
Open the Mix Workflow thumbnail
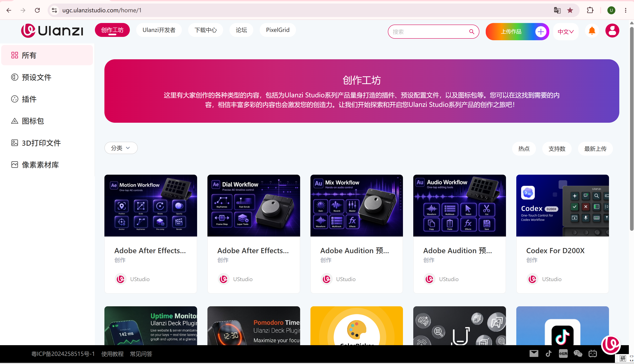[357, 206]
